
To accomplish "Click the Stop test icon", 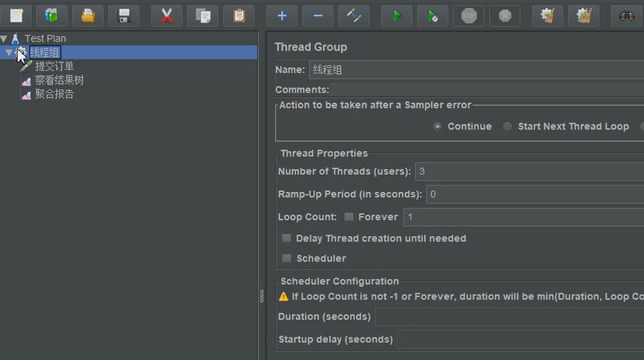I will tap(469, 15).
